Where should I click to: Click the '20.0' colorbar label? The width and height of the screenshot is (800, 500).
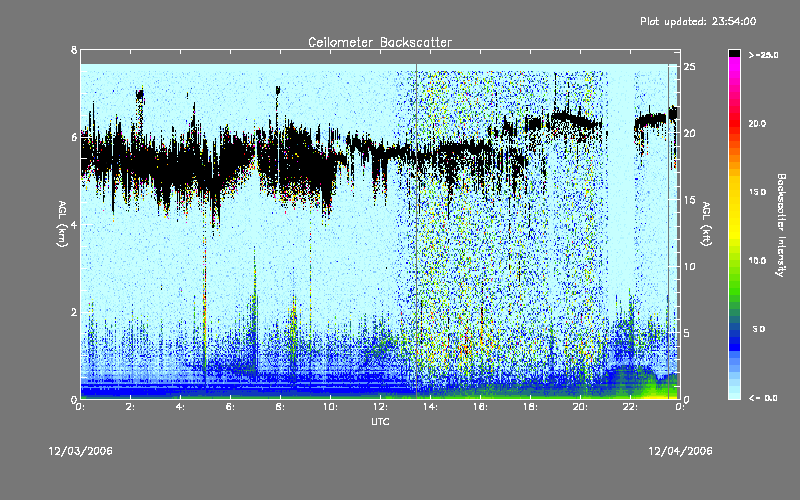click(x=757, y=123)
